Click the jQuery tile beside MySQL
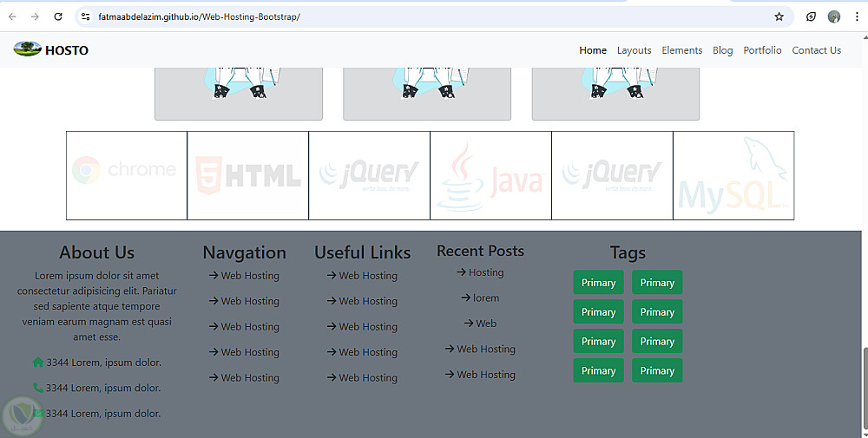This screenshot has height=438, width=868. click(612, 175)
